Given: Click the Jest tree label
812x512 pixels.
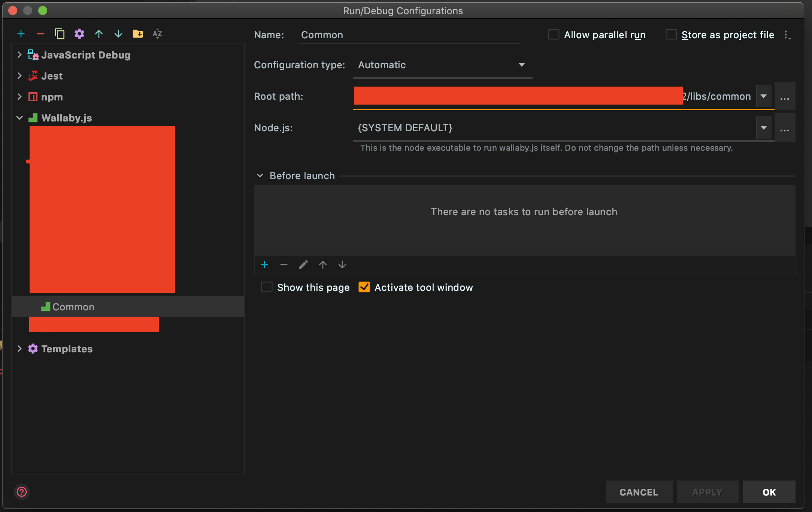Looking at the screenshot, I should pyautogui.click(x=52, y=76).
